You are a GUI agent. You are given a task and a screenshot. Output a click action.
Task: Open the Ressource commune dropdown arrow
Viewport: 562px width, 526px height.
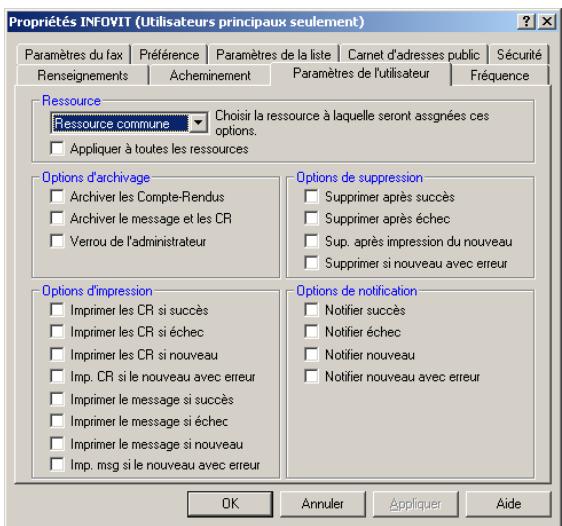click(198, 123)
